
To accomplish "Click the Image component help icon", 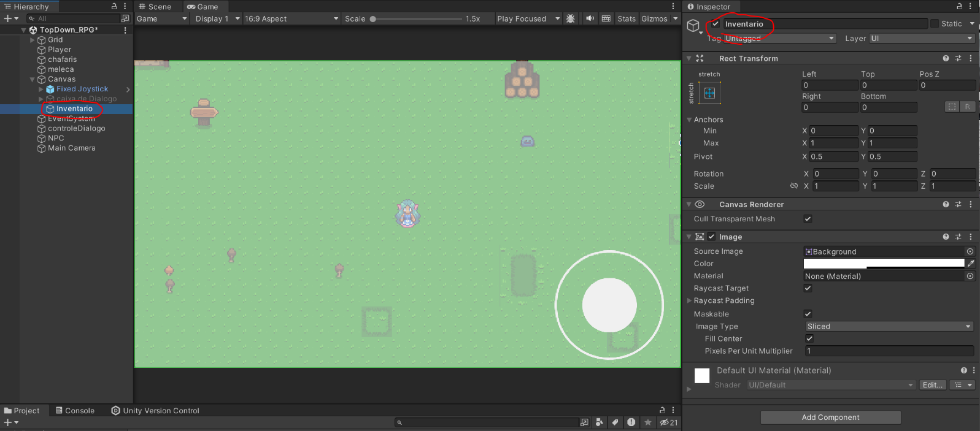I will [x=946, y=237].
